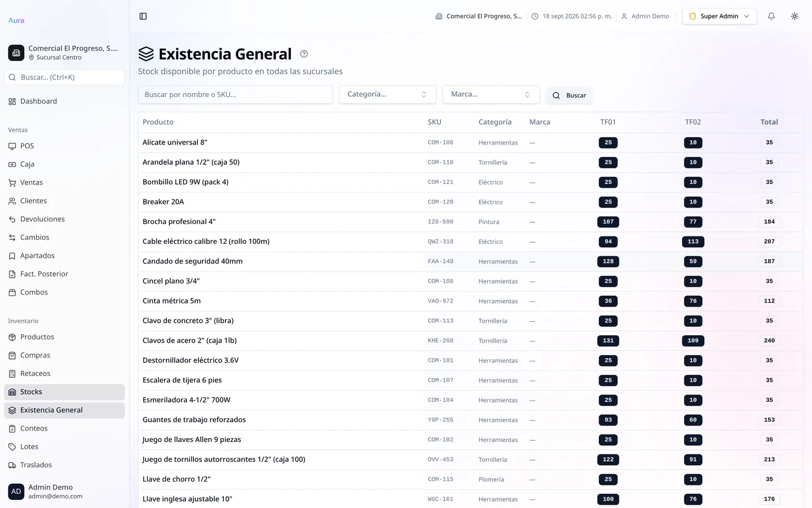
Task: Click the TF01 column header
Action: point(608,122)
